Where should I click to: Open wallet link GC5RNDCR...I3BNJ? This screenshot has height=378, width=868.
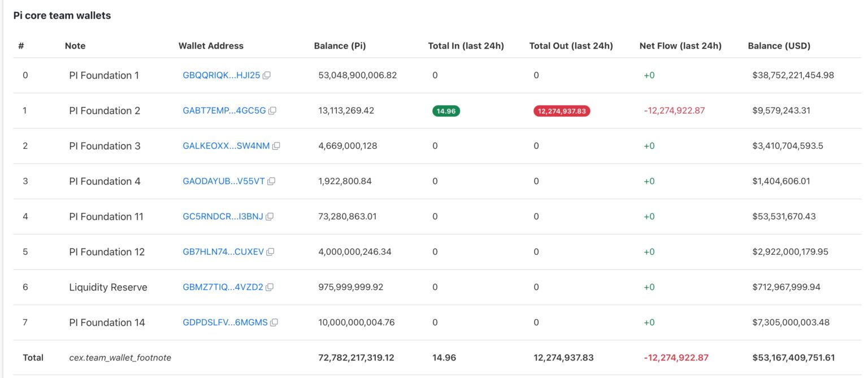pos(223,216)
